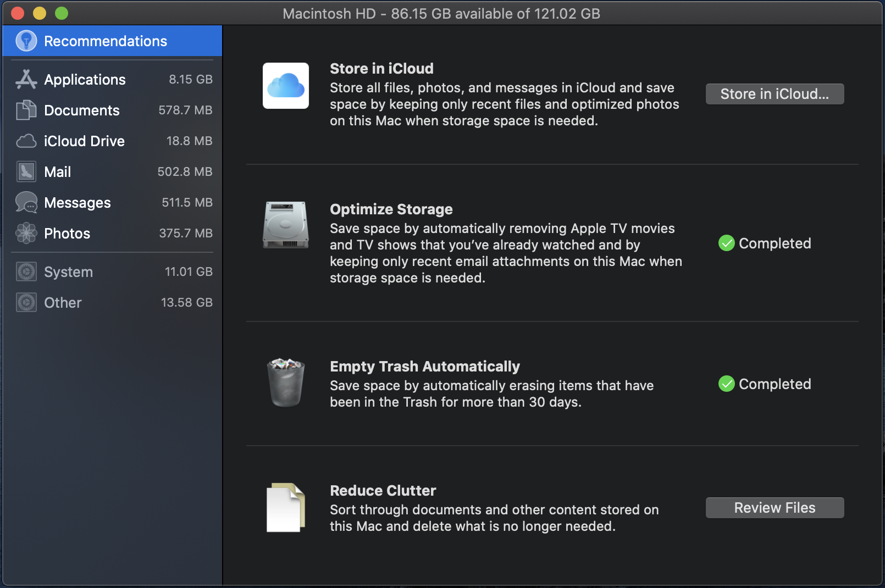Click the 511.5 MB Messages size
This screenshot has height=588, width=885.
[x=187, y=202]
